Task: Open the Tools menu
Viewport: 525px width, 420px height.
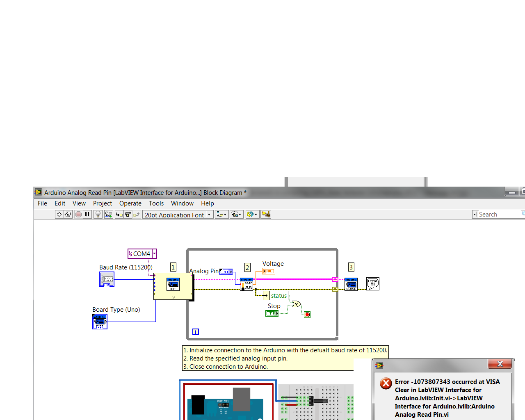Action: click(156, 203)
